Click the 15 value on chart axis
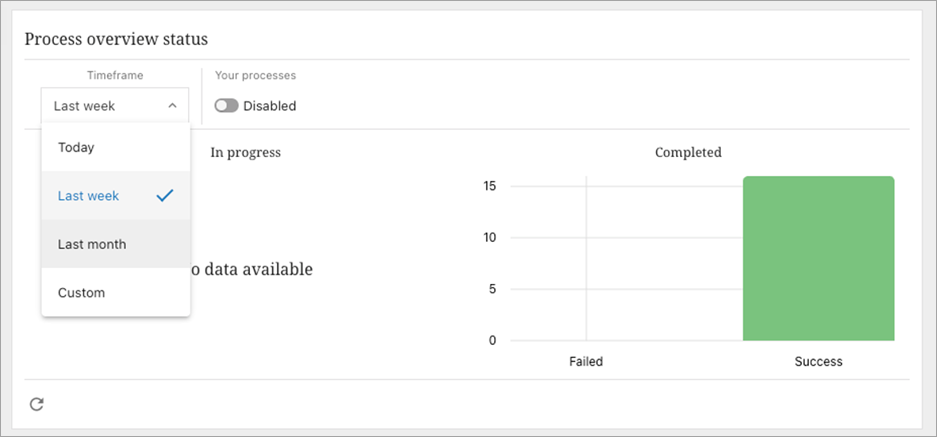Screen dimensions: 937x437 coord(490,186)
